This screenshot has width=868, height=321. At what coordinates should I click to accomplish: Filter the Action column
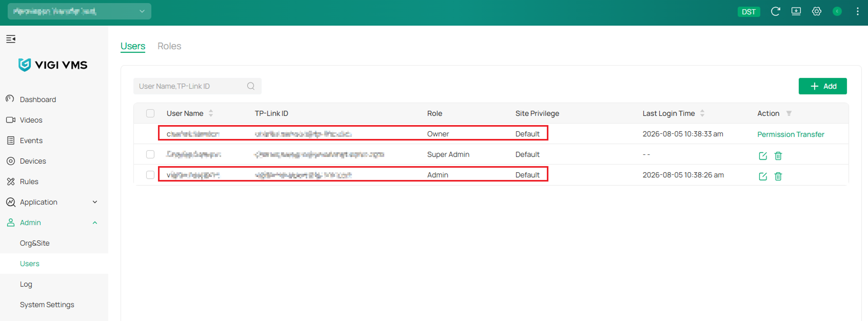tap(789, 113)
